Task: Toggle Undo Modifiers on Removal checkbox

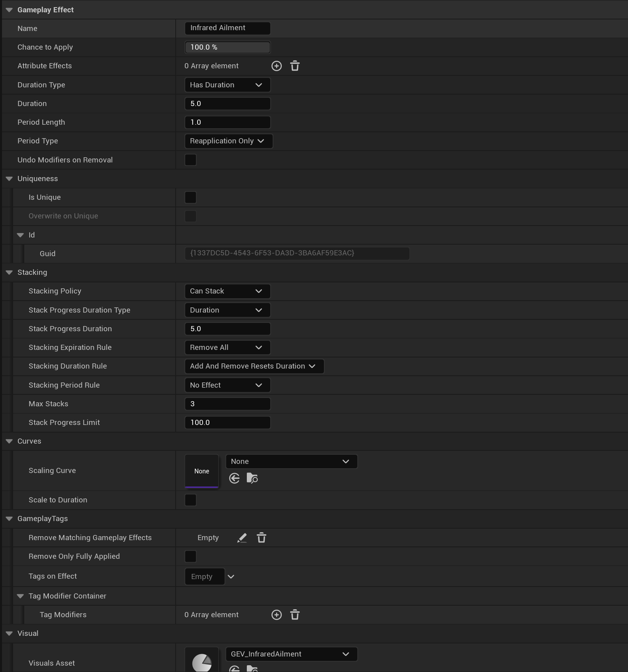Action: click(x=191, y=160)
